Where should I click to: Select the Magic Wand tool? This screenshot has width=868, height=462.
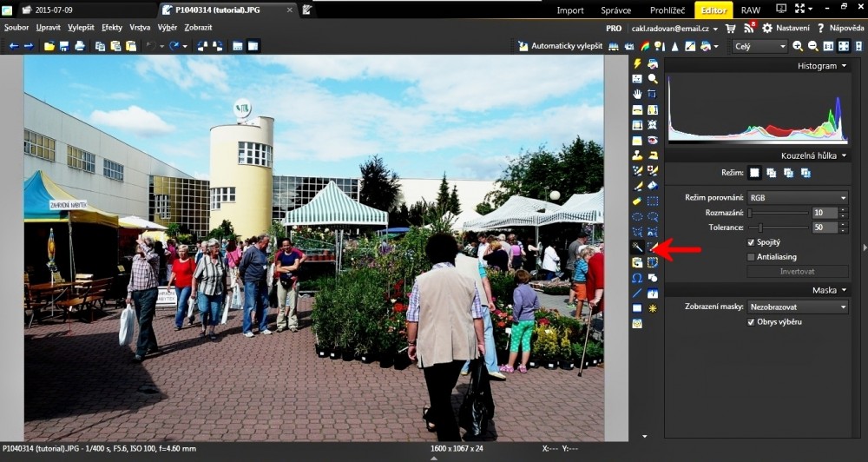pos(637,248)
